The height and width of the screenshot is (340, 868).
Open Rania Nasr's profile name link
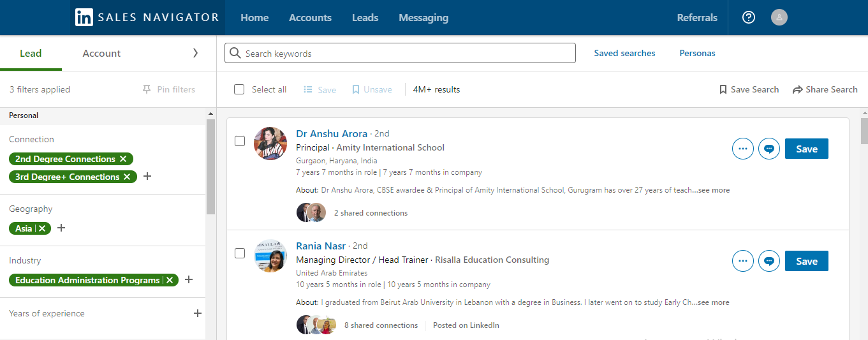coord(321,246)
